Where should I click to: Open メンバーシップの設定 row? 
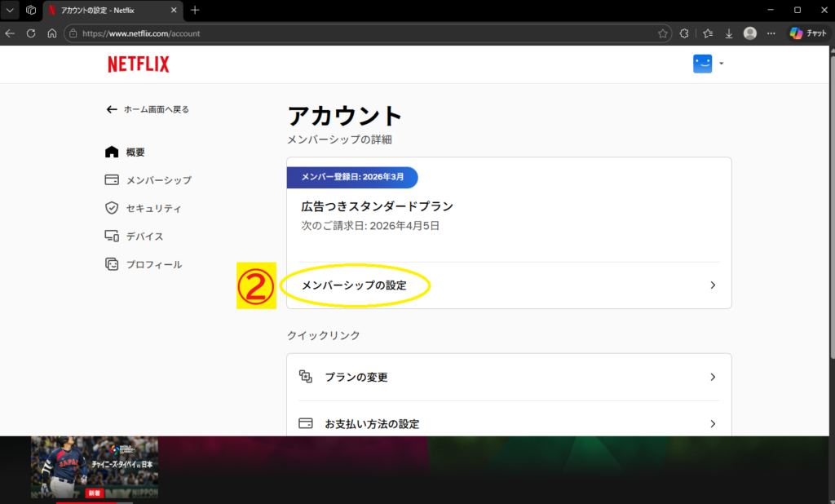354,285
